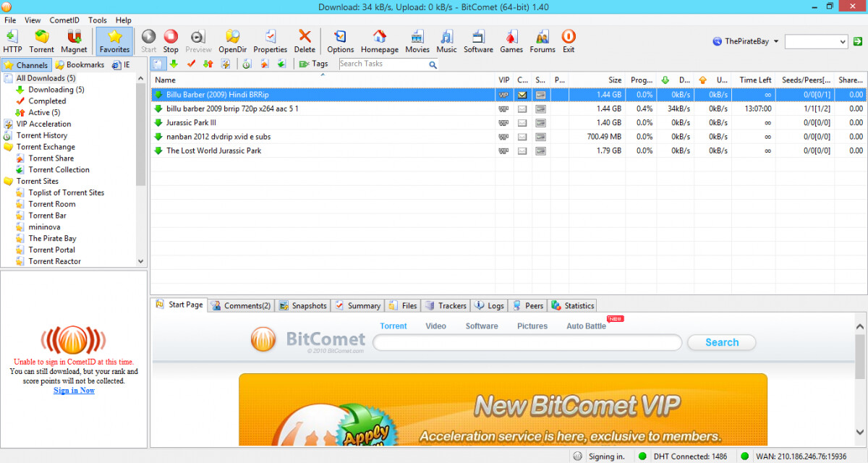This screenshot has width=868, height=463.
Task: Click the Exit toolbar icon
Action: click(569, 41)
